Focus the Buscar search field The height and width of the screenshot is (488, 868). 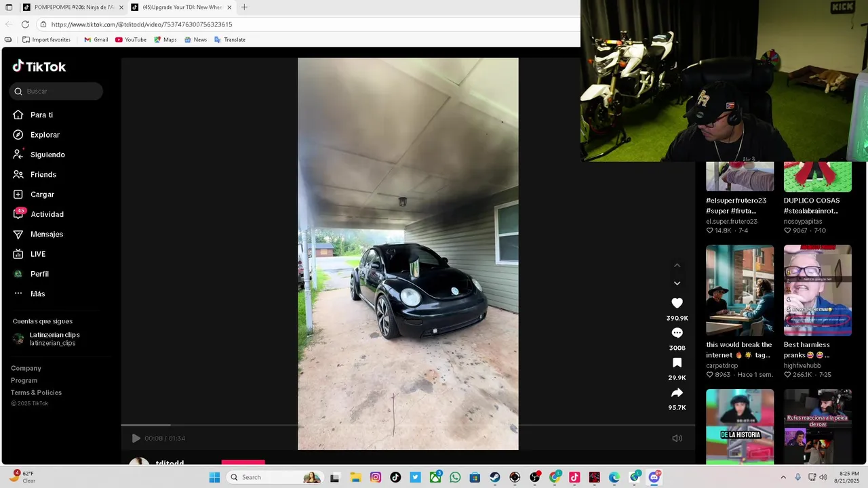[x=56, y=91]
